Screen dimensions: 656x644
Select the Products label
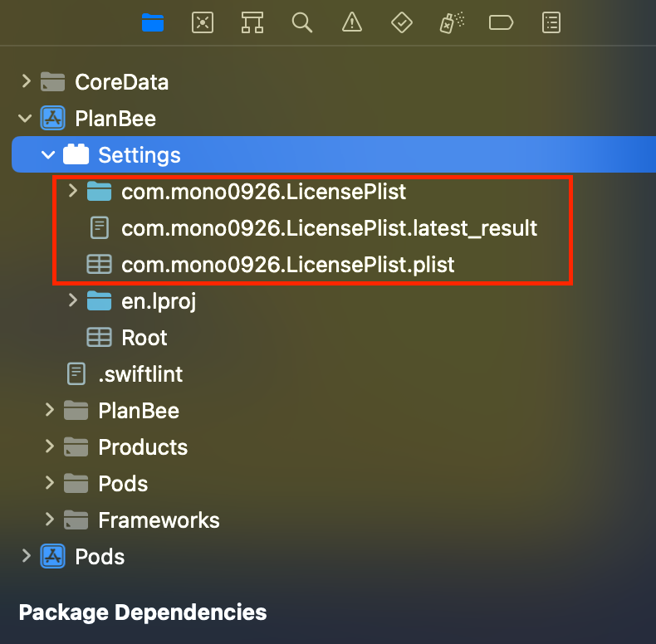(143, 447)
